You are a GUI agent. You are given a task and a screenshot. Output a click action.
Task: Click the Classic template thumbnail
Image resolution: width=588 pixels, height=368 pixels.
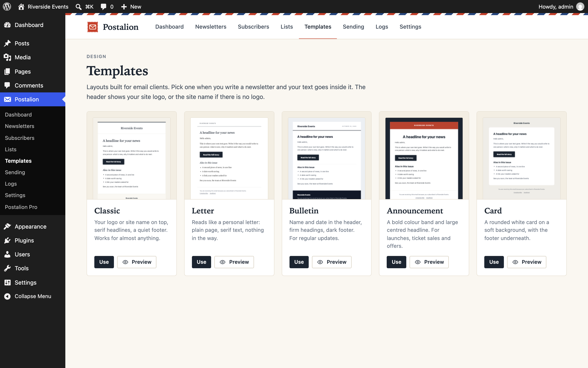point(132,158)
